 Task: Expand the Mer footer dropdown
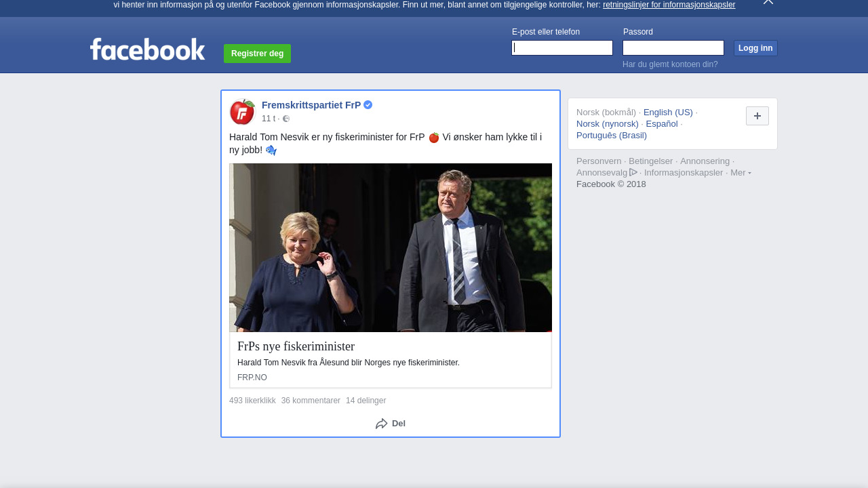741,173
